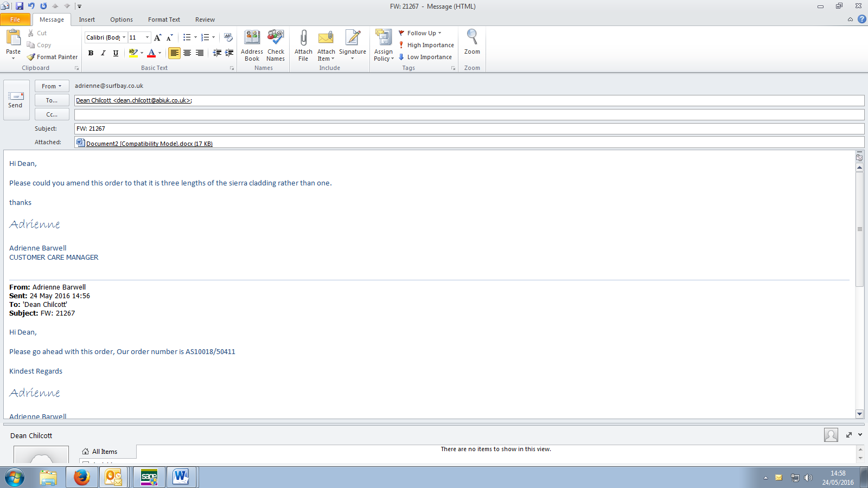
Task: Click the font color red swatch button
Action: [x=151, y=53]
